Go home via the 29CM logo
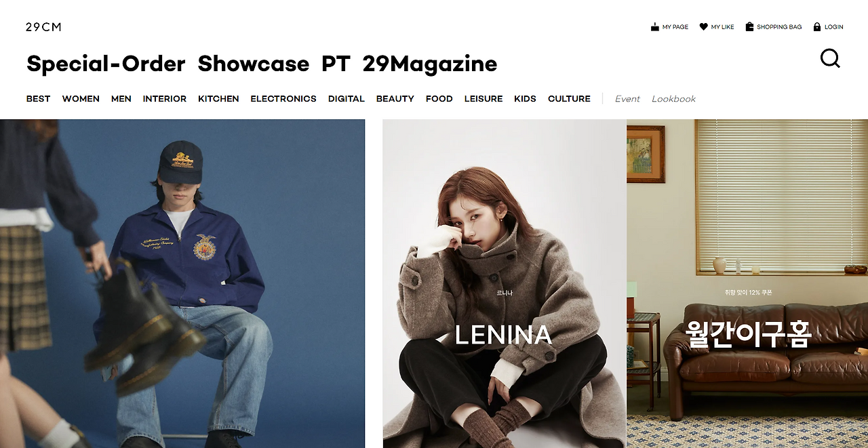Viewport: 868px width, 448px height. (43, 27)
